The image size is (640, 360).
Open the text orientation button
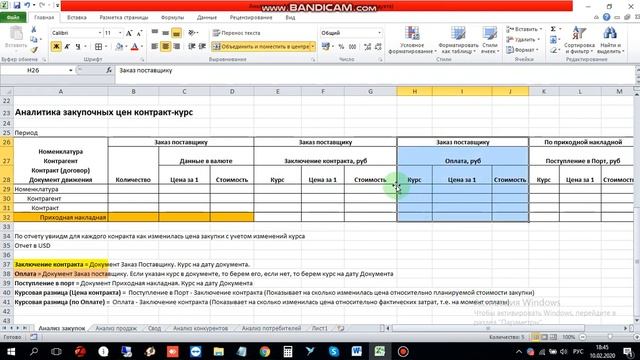[193, 33]
